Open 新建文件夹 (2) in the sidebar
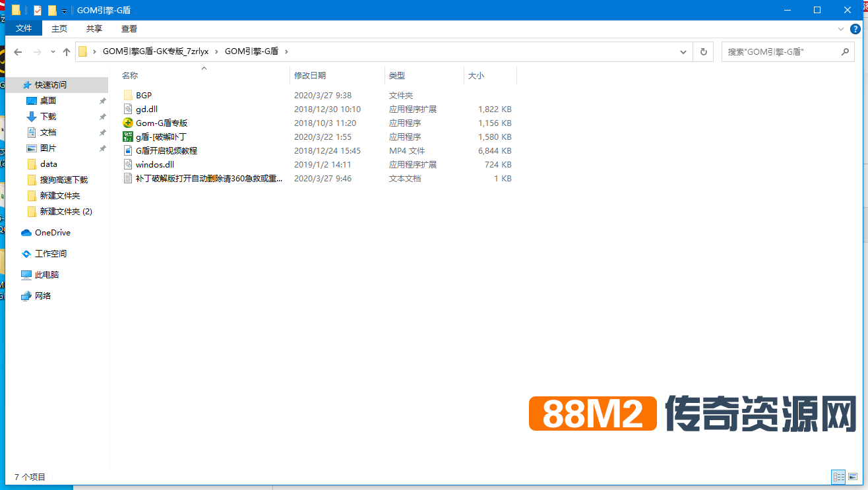This screenshot has height=490, width=868. coord(66,212)
